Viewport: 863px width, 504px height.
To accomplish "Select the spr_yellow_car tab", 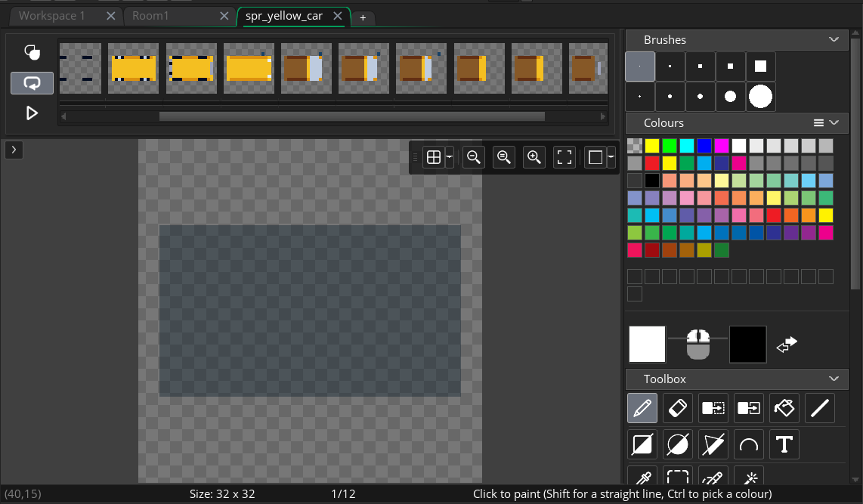I will [x=284, y=16].
